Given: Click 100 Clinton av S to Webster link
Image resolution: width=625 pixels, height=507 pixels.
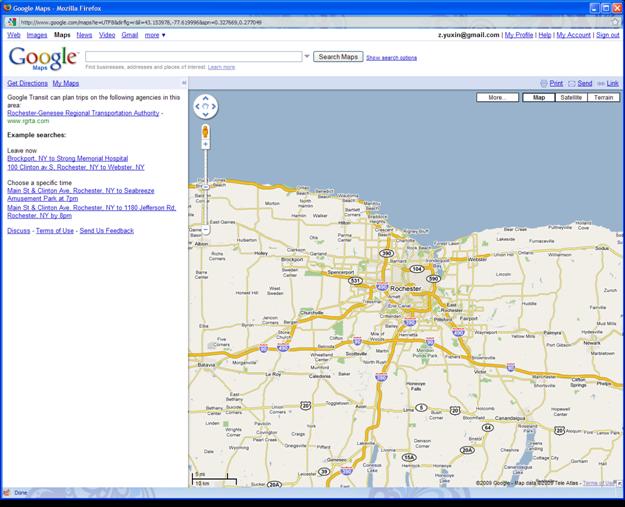Looking at the screenshot, I should point(76,167).
